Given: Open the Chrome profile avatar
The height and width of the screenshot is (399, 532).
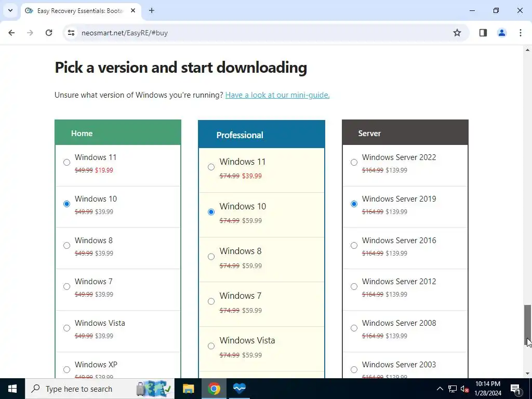Looking at the screenshot, I should [x=501, y=33].
